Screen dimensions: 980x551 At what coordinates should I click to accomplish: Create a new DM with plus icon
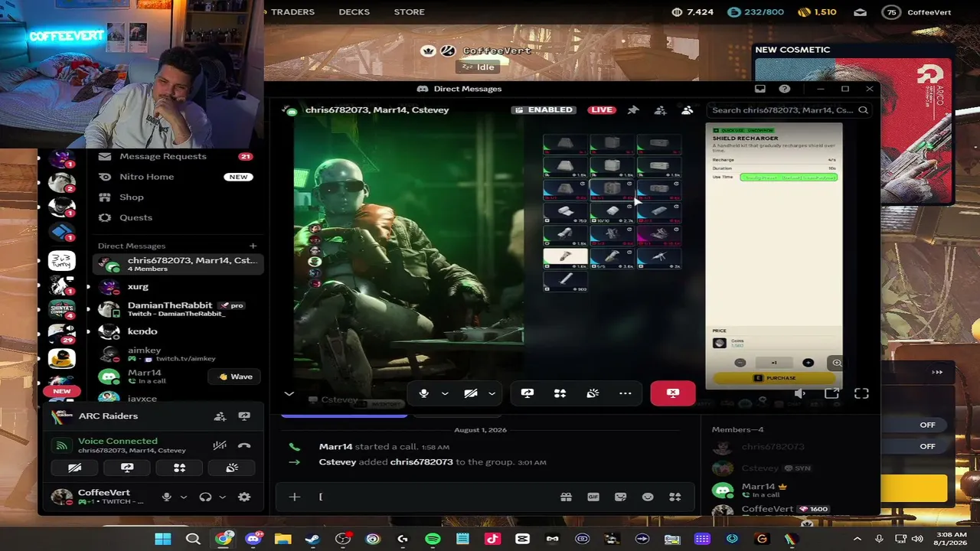pyautogui.click(x=253, y=246)
